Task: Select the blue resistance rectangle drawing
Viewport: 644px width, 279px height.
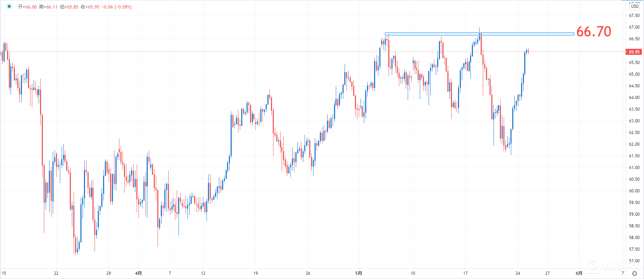Action: click(x=479, y=34)
